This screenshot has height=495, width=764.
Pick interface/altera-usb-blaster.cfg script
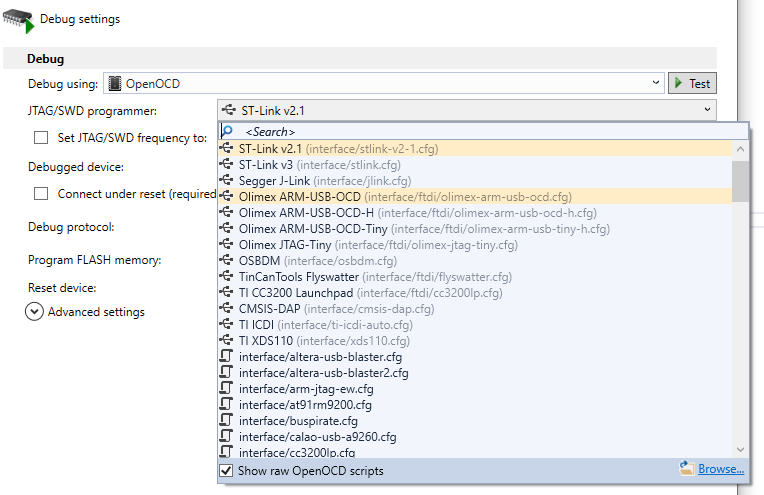point(475,357)
